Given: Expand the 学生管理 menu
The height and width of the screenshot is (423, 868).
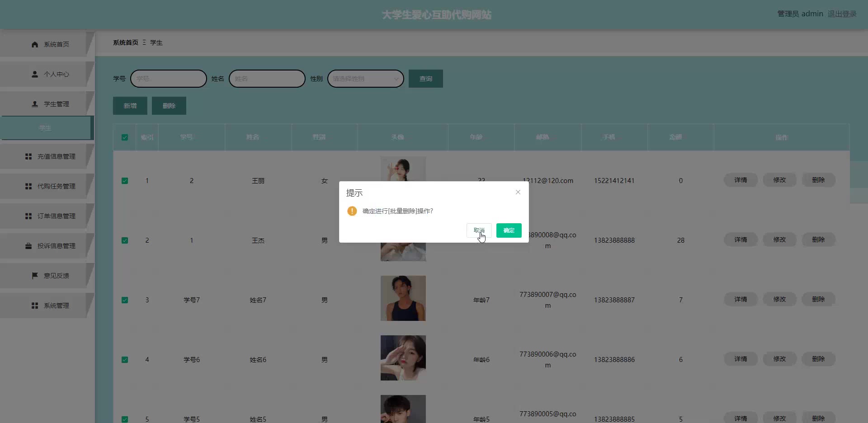Looking at the screenshot, I should click(x=47, y=104).
